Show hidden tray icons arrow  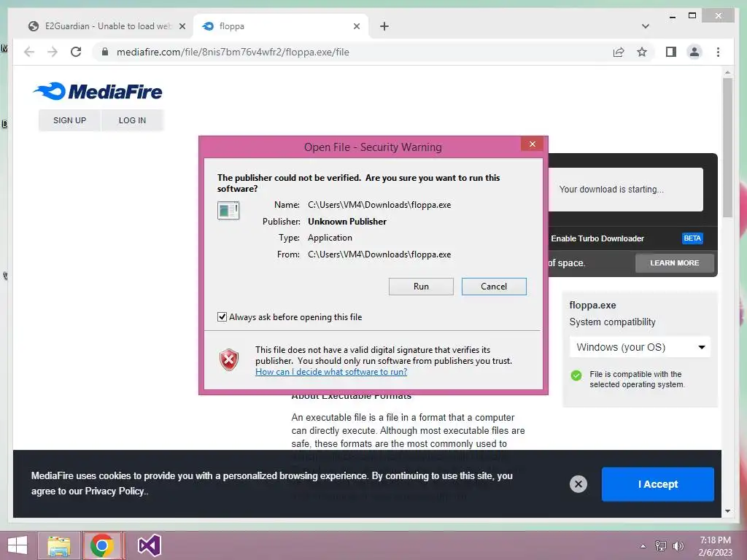643,546
